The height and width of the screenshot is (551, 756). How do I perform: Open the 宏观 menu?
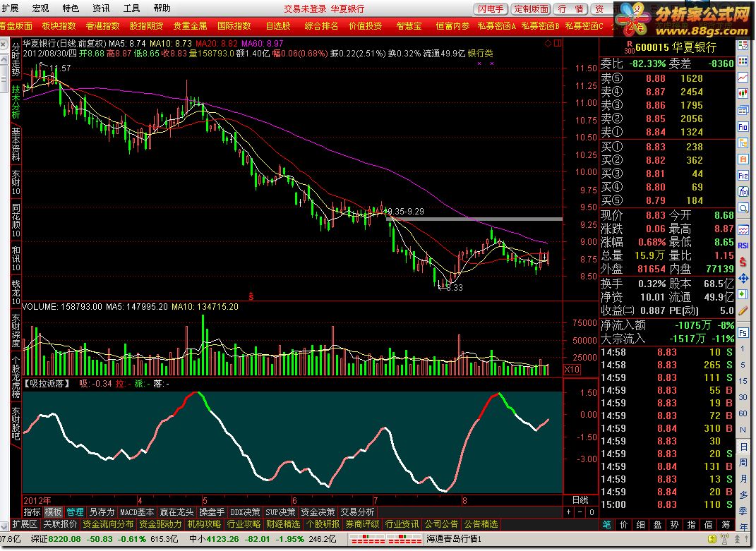click(40, 8)
